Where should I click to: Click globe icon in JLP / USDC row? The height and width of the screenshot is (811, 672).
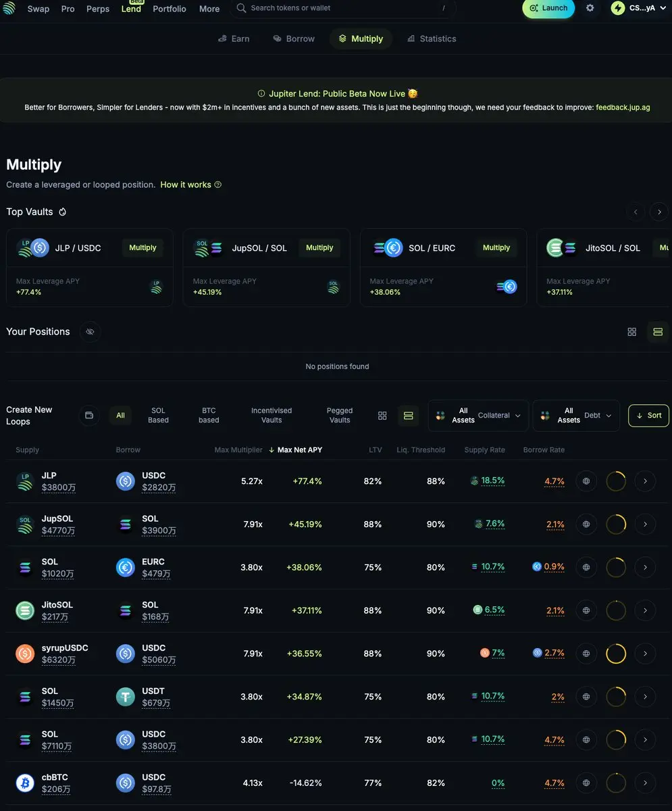coord(586,481)
